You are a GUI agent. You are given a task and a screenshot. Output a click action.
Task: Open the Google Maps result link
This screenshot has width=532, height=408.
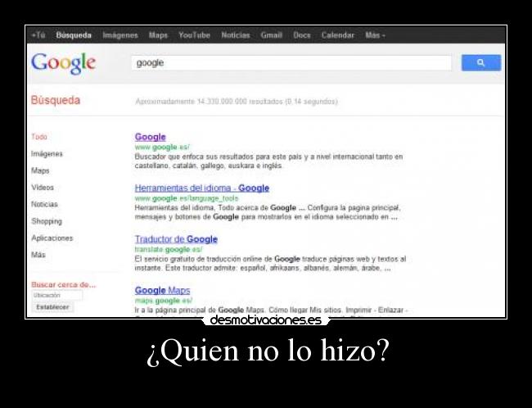(162, 291)
